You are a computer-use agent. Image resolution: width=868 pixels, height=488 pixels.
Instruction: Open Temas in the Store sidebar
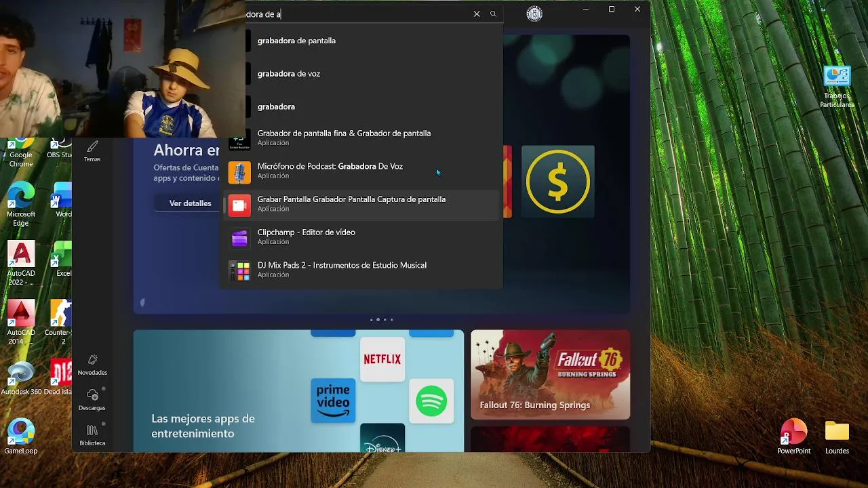click(92, 151)
